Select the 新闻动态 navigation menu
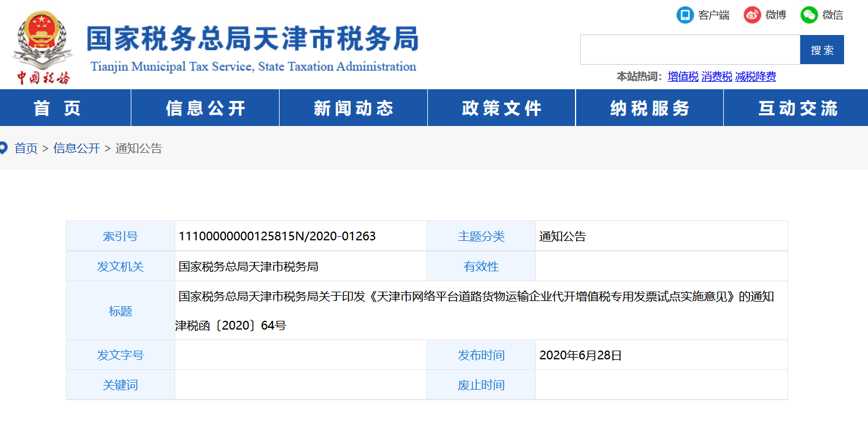The image size is (868, 427). click(x=354, y=108)
